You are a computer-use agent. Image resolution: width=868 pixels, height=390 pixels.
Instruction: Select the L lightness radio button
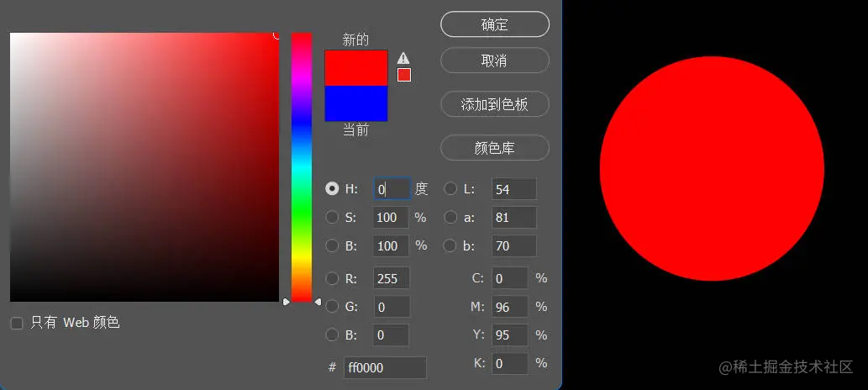[450, 189]
